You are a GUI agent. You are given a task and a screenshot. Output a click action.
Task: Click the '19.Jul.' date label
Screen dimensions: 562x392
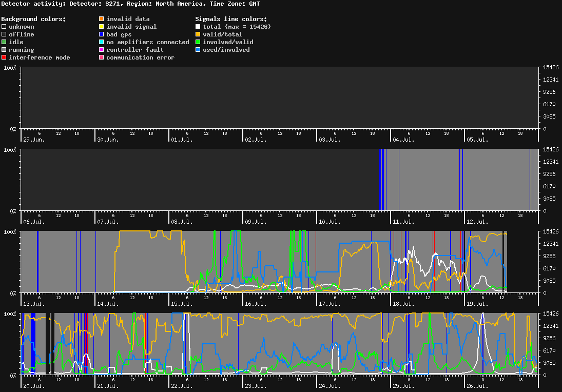[x=477, y=304]
